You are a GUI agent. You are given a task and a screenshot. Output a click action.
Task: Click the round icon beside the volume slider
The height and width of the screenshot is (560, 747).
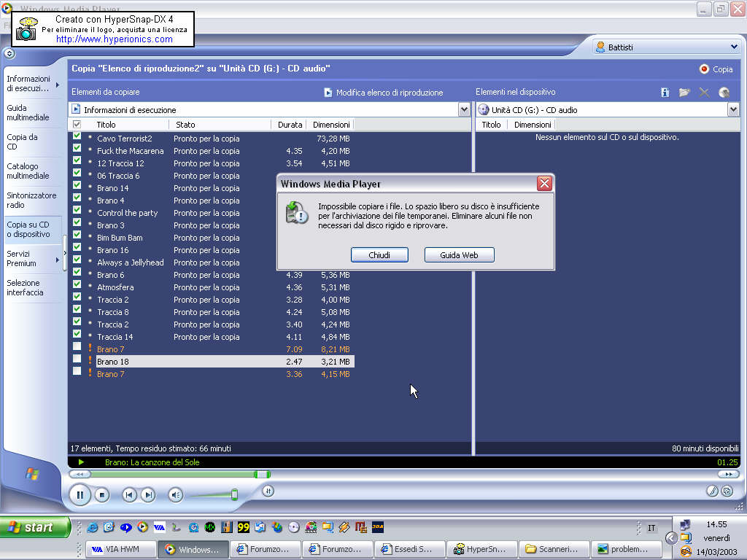point(268,491)
